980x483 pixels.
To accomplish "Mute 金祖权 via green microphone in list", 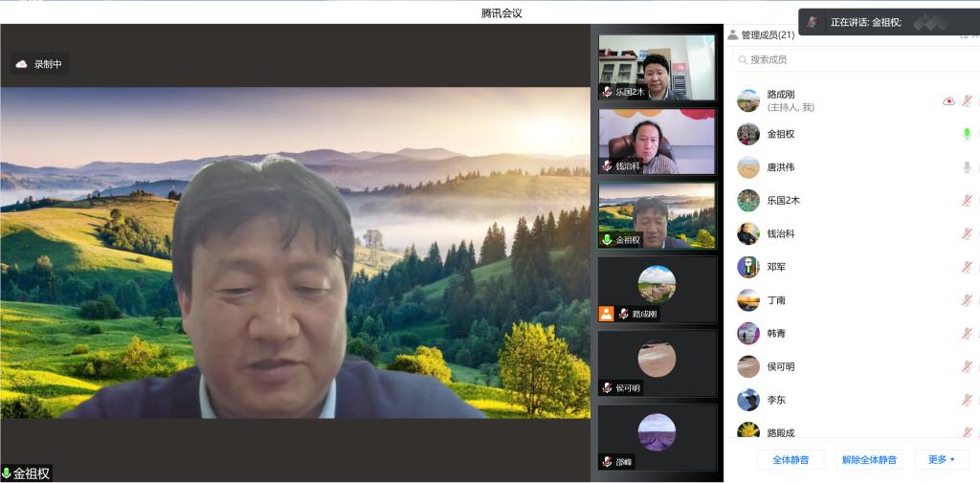I will [967, 134].
